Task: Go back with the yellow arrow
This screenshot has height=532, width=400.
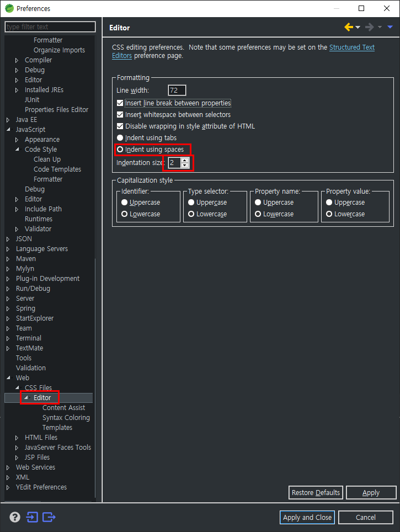Action: [349, 27]
